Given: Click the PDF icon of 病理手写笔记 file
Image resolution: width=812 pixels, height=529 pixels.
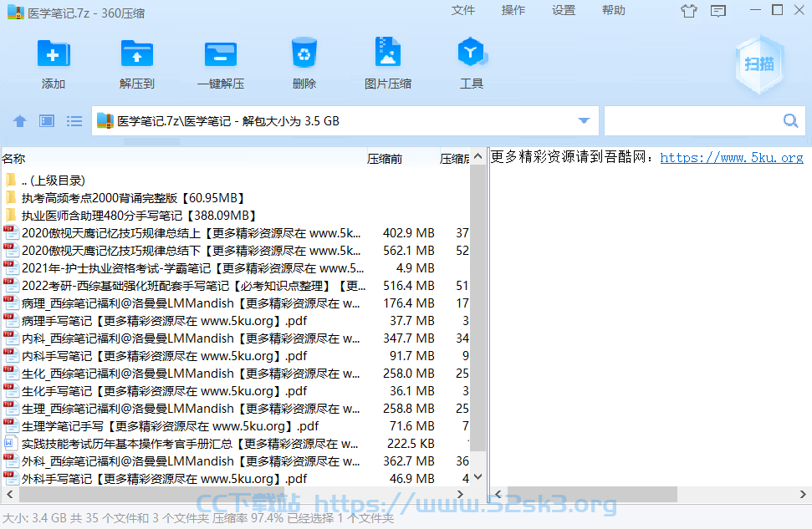Looking at the screenshot, I should [11, 321].
